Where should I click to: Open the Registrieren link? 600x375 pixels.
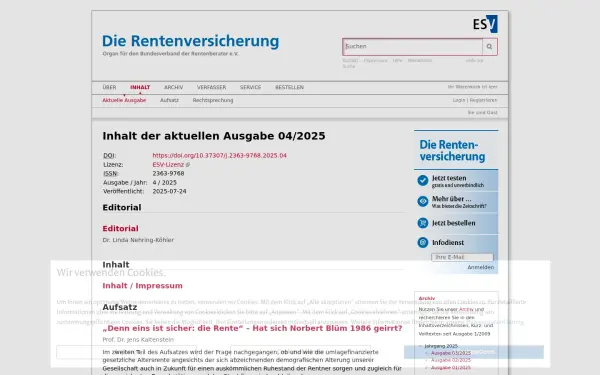(x=484, y=100)
